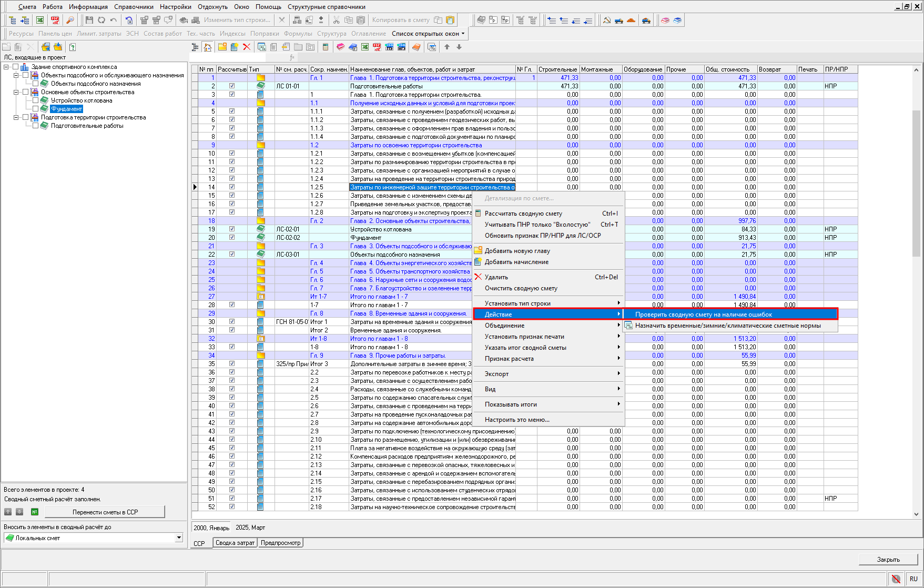Click the help question-mark icon in the left toolbar
Image resolution: width=924 pixels, height=588 pixels.
[x=73, y=47]
